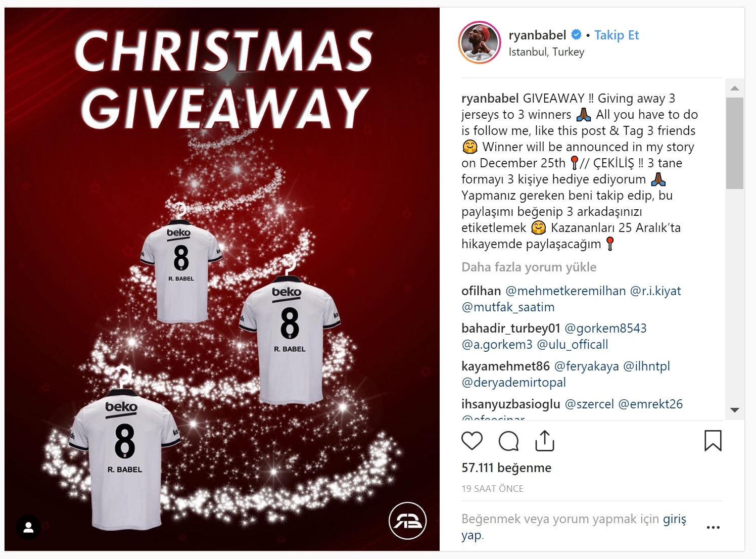
Task: Follow with the Takip Et link
Action: pos(617,35)
